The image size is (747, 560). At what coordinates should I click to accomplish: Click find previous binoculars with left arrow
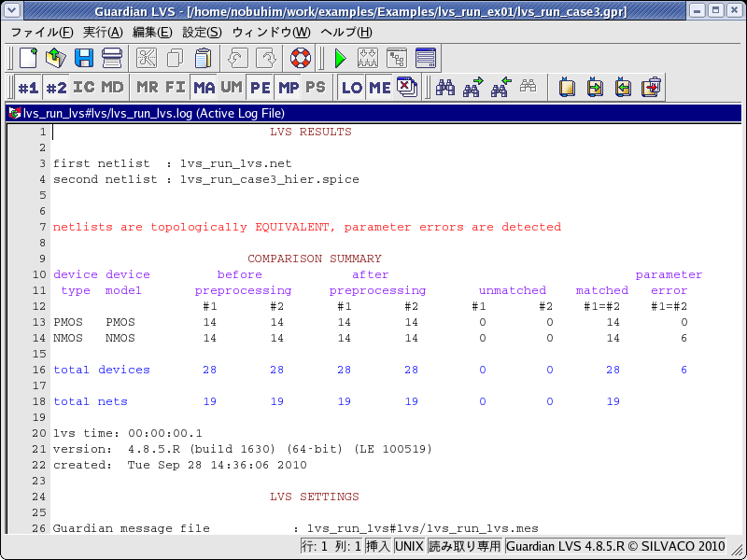point(501,87)
